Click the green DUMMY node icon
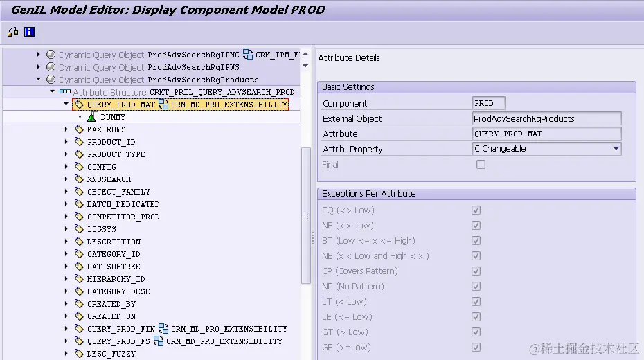Screen dimensions: 644x360 click(x=93, y=116)
